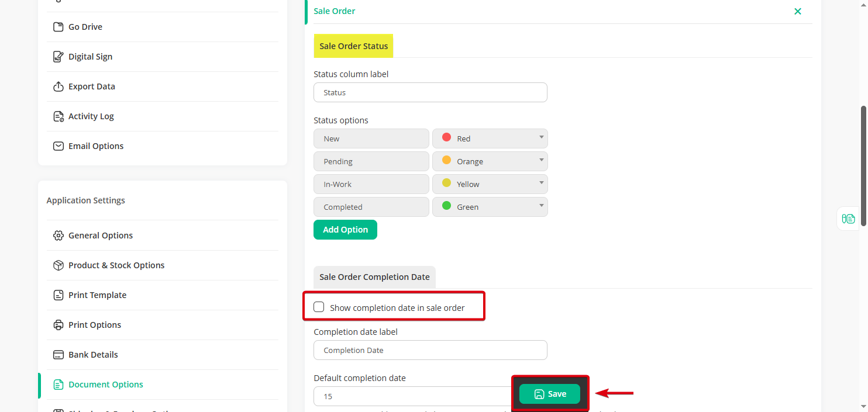This screenshot has height=412, width=868.
Task: Click the Status column label input field
Action: point(430,92)
